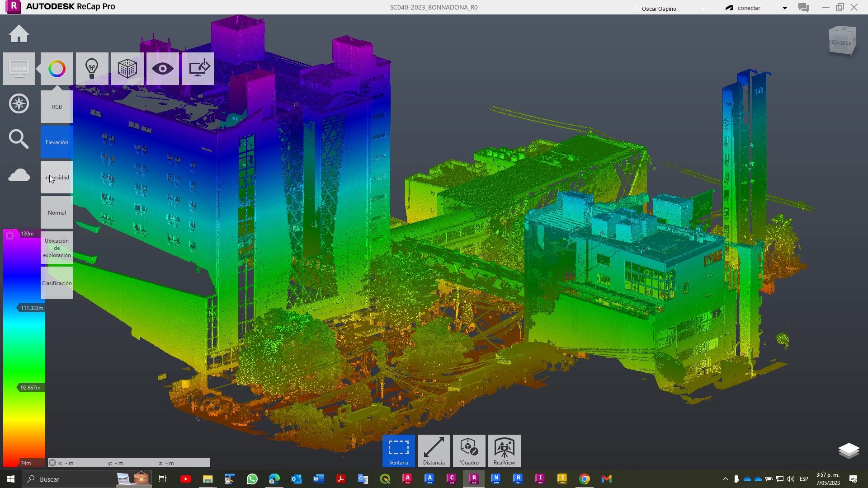Adjust the 111.333m elevation gradient marker
This screenshot has height=488, width=868.
click(x=31, y=308)
